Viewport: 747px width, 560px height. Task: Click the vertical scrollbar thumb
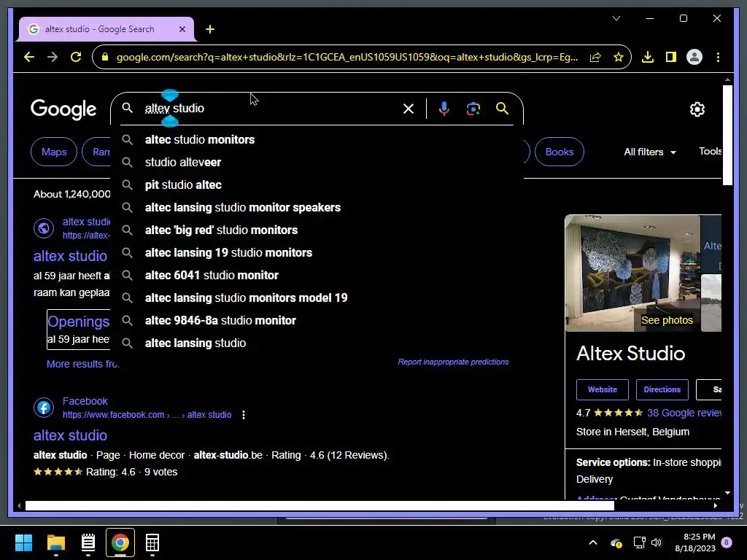point(727,135)
